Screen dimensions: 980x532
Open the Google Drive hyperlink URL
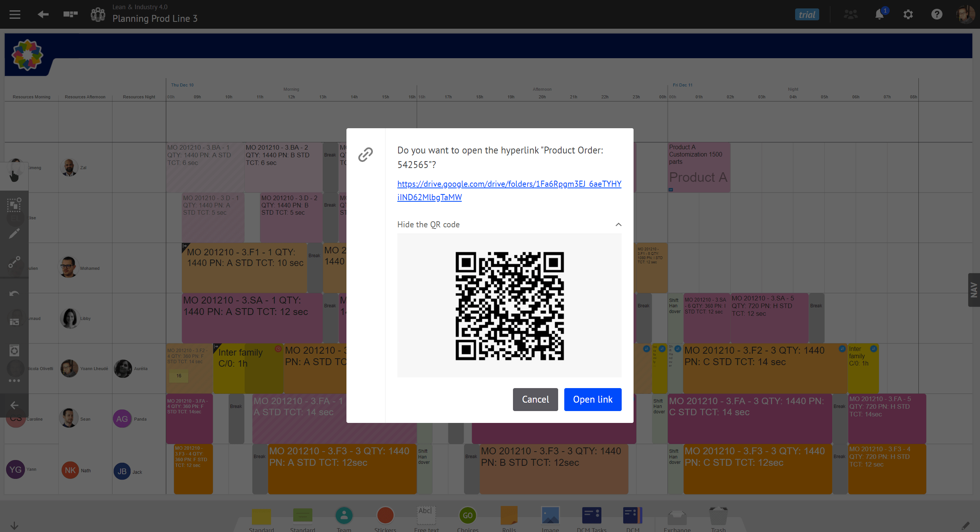point(509,191)
